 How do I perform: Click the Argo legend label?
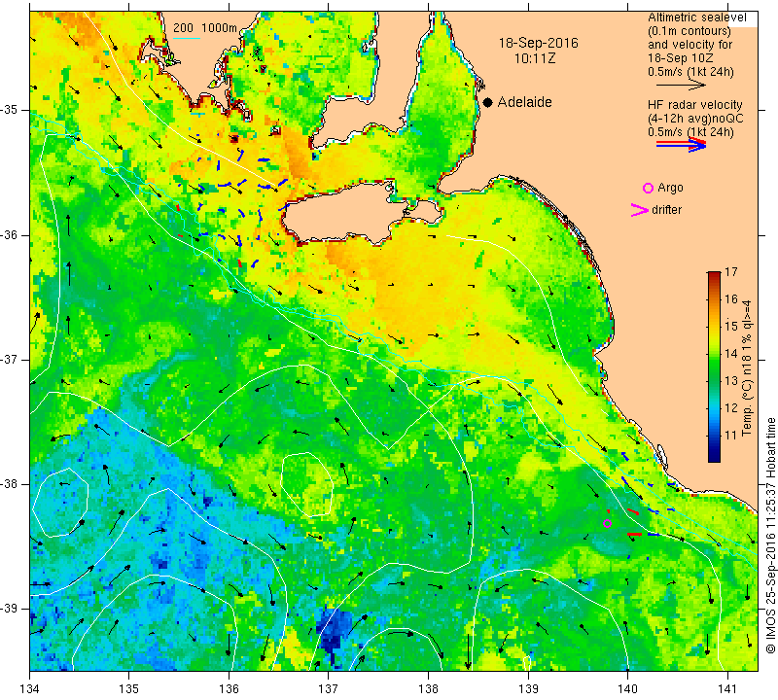click(670, 188)
